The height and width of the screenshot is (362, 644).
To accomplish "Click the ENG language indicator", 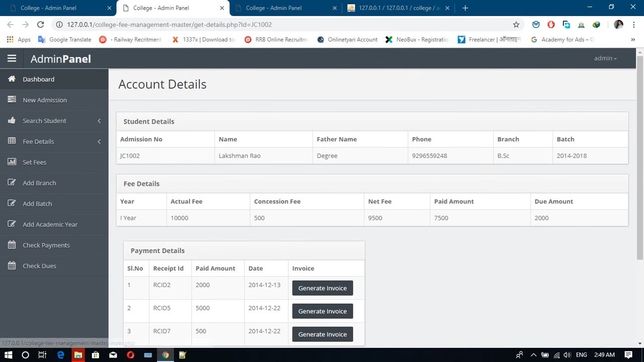I will (x=581, y=355).
